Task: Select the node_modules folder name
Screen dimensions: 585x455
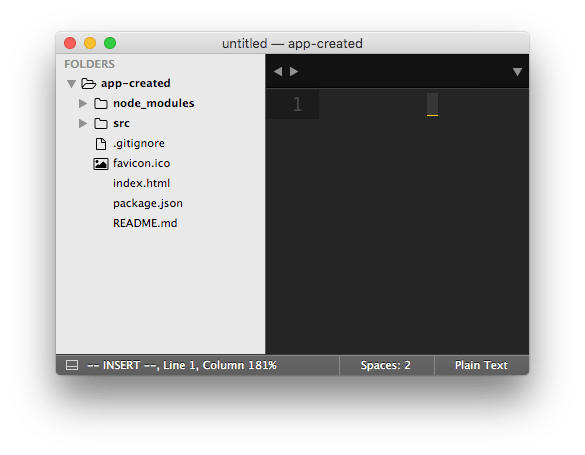Action: pyautogui.click(x=154, y=103)
